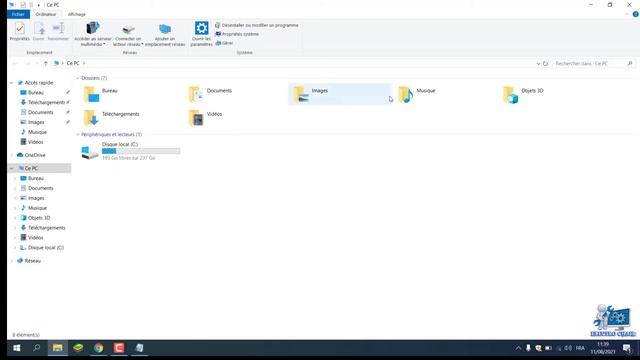This screenshot has width=640, height=360.
Task: Click Ajouter un emplacement réseau icon
Action: tap(165, 29)
